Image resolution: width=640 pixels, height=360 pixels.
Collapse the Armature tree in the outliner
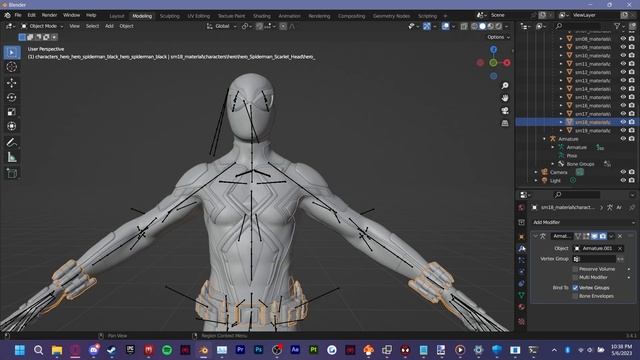(544, 139)
